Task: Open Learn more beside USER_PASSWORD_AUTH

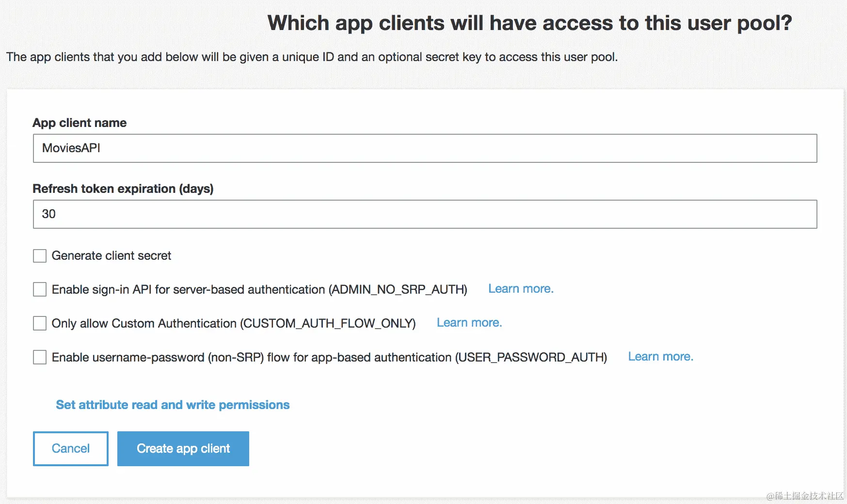Action: 661,357
